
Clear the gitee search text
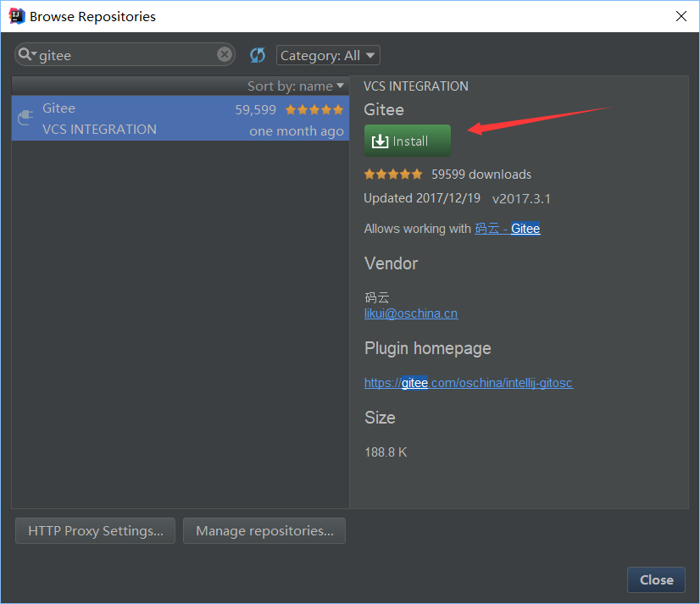225,54
